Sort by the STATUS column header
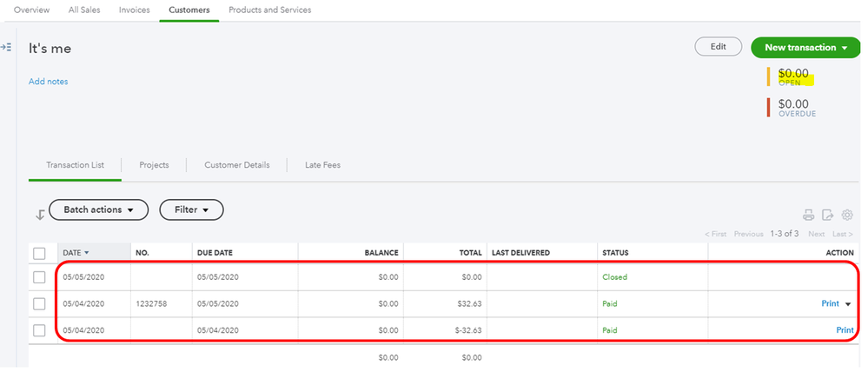 tap(615, 252)
